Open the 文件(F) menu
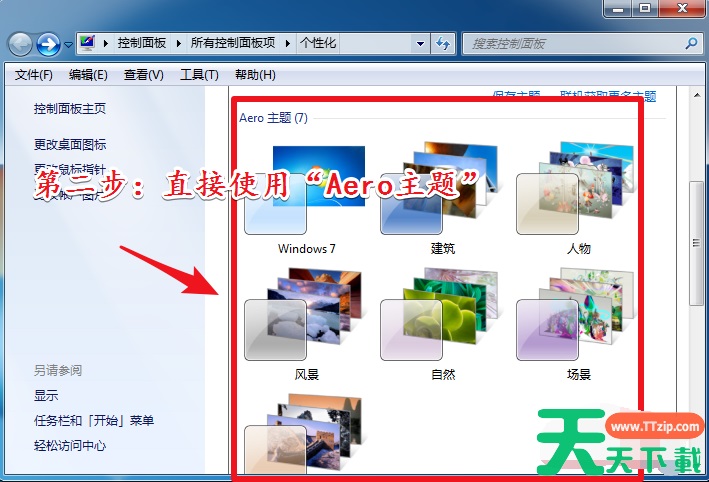The width and height of the screenshot is (709, 482). pos(33,75)
